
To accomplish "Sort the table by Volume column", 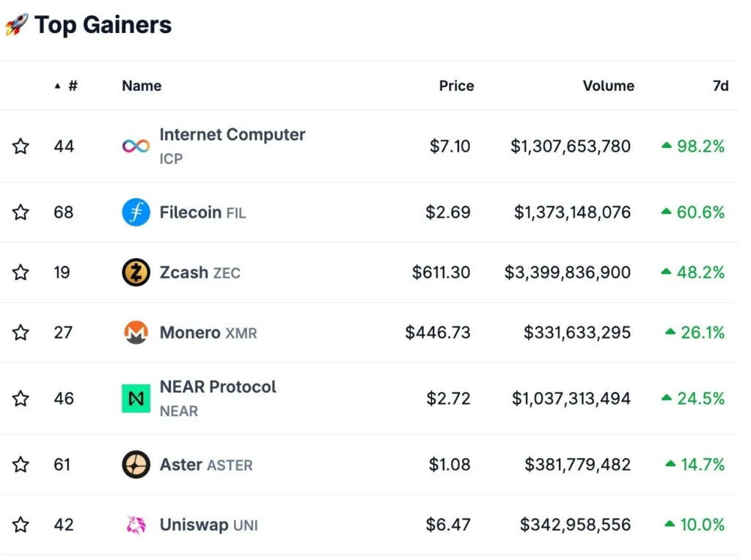I will click(608, 86).
